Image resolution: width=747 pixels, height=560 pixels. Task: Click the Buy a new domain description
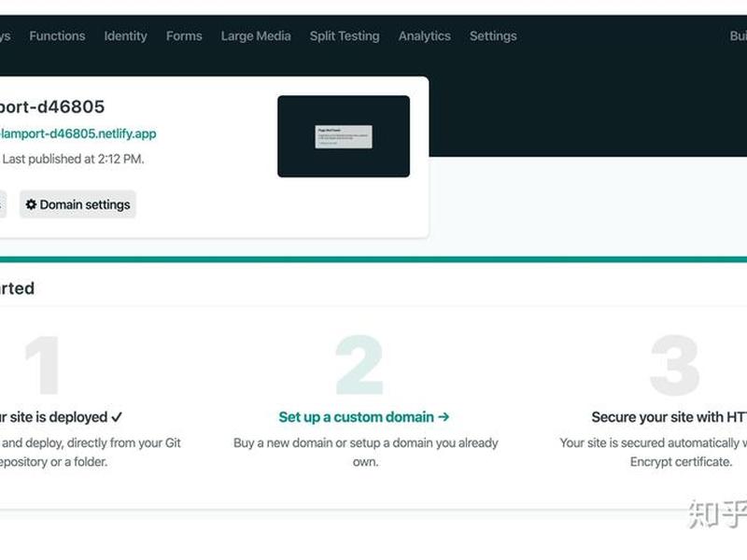click(x=365, y=453)
